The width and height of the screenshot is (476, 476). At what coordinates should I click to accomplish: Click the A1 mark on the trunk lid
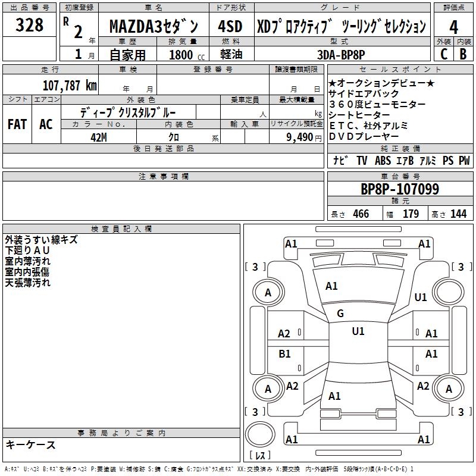pos(334,396)
